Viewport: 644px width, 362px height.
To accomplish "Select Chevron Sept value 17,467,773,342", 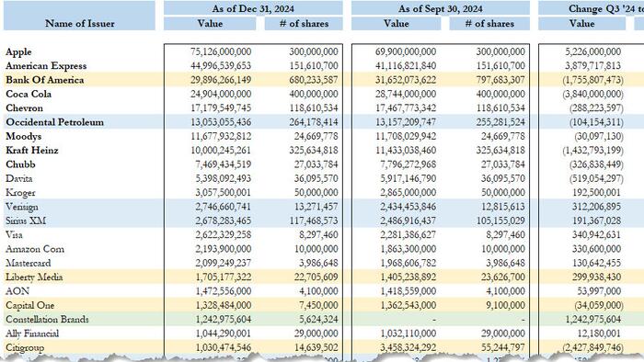I will click(x=406, y=107).
